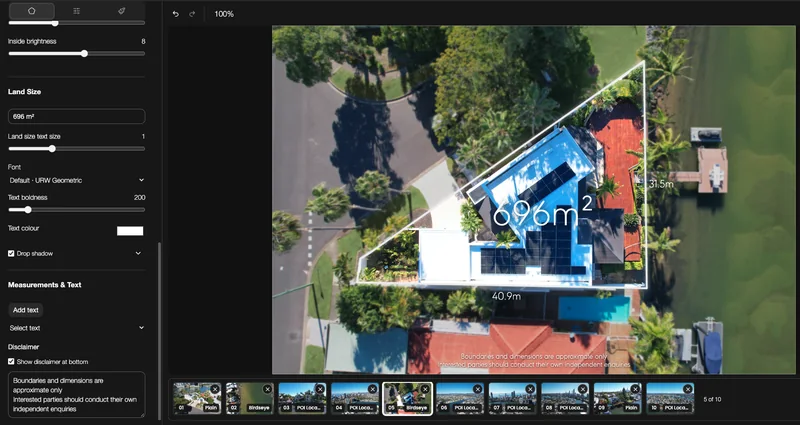Image resolution: width=800 pixels, height=425 pixels.
Task: Click the left panel vertical scrollbar
Action: click(x=160, y=332)
